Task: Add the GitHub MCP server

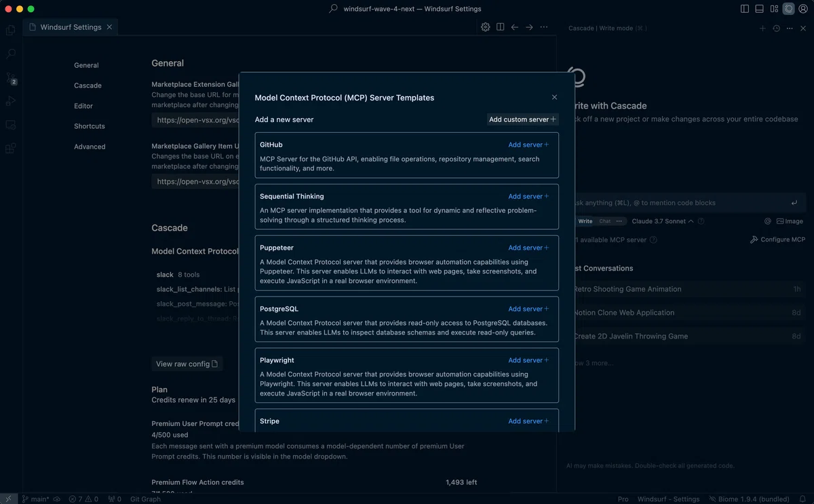Action: click(x=528, y=144)
